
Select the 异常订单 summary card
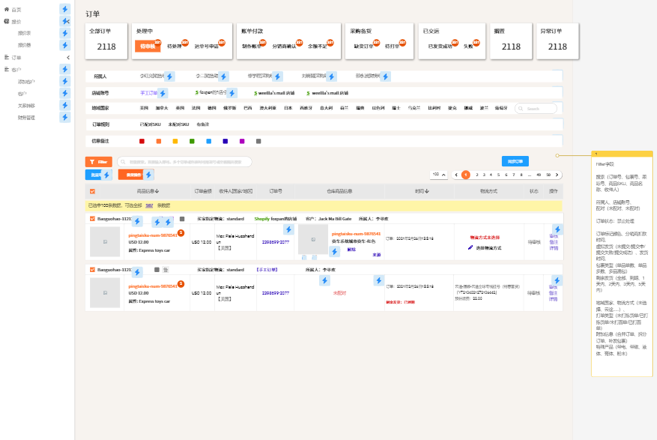553,40
